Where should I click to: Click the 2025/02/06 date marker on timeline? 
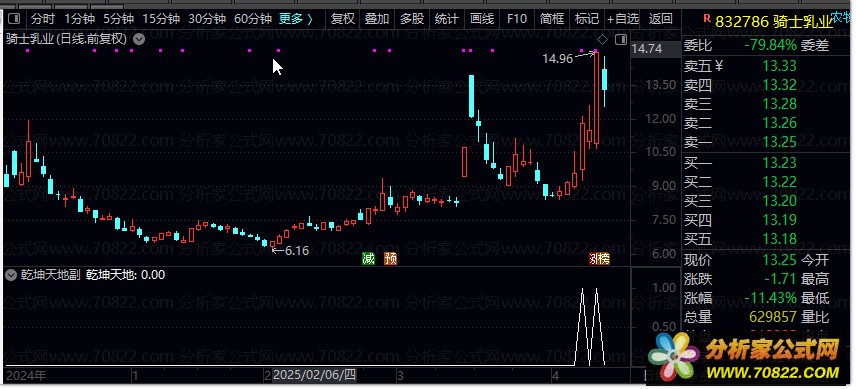(314, 375)
